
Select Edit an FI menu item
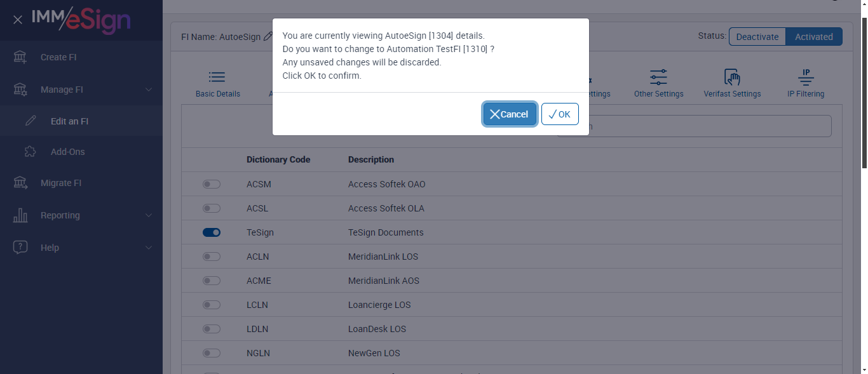tap(69, 121)
